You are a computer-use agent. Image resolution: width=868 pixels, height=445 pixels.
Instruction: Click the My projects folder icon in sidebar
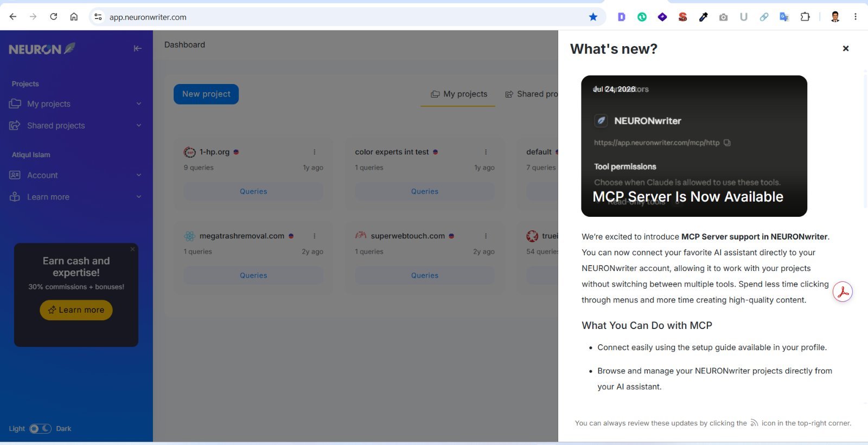(15, 104)
